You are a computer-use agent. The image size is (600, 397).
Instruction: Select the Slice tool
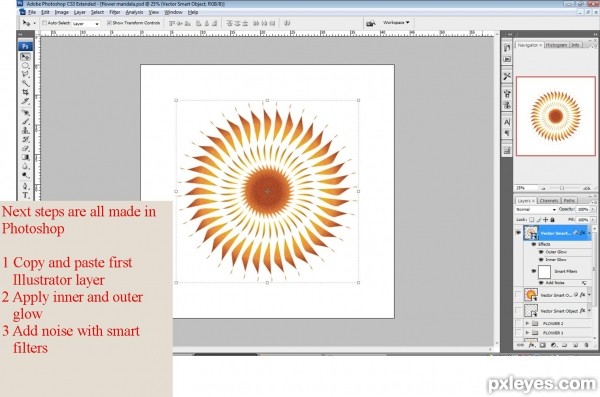(x=25, y=101)
